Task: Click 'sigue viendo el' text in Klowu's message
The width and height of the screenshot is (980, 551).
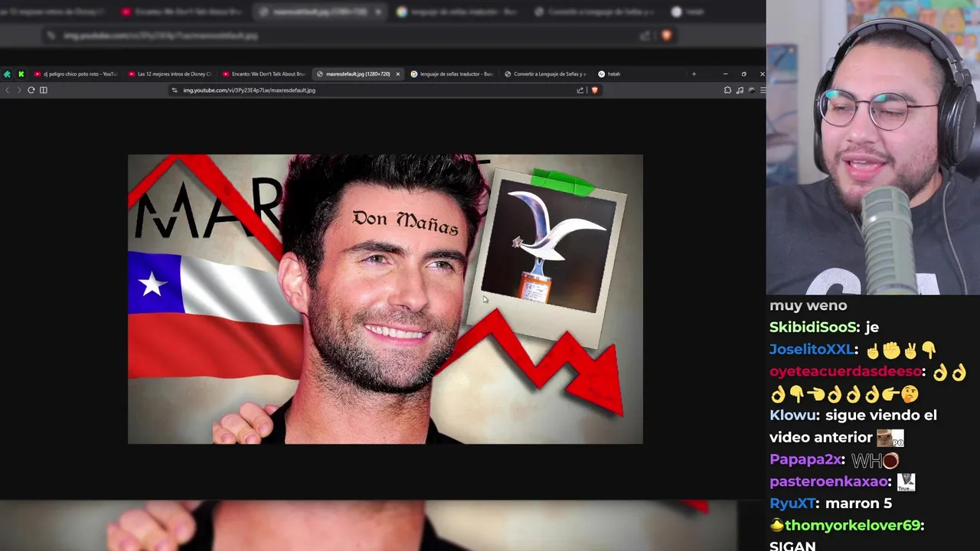Action: tap(881, 416)
